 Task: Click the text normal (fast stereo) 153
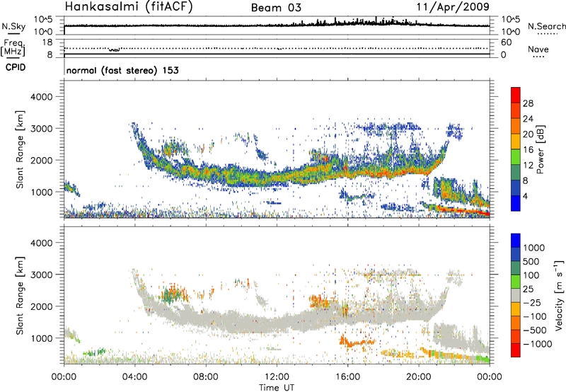pos(122,70)
